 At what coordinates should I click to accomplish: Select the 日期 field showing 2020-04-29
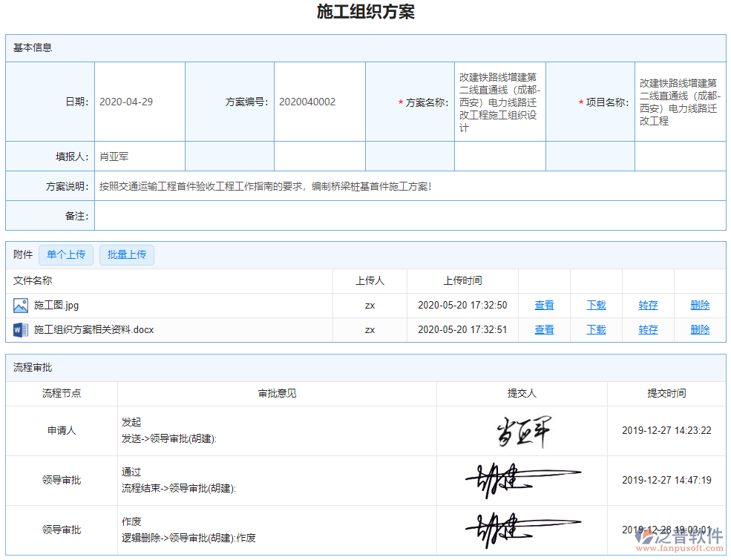tap(141, 102)
